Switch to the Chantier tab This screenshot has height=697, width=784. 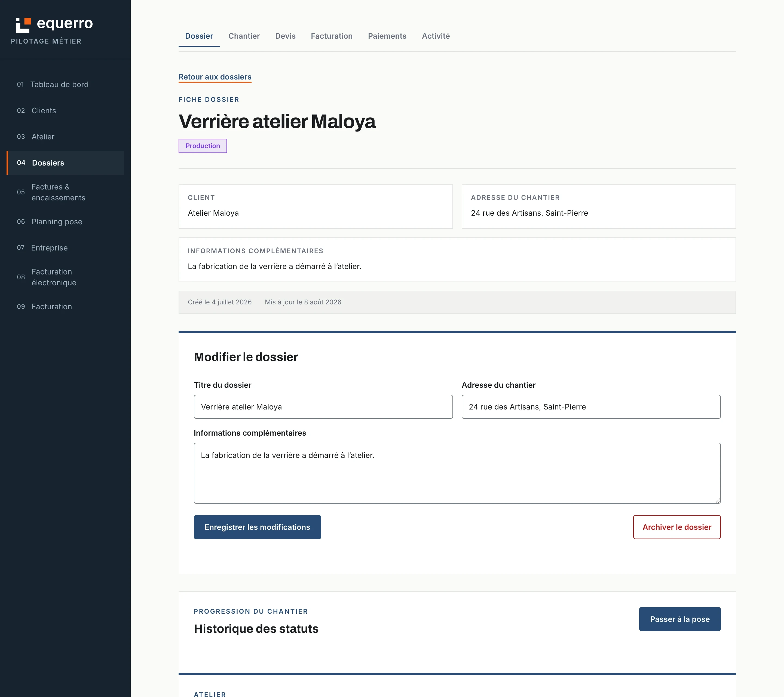(x=244, y=36)
